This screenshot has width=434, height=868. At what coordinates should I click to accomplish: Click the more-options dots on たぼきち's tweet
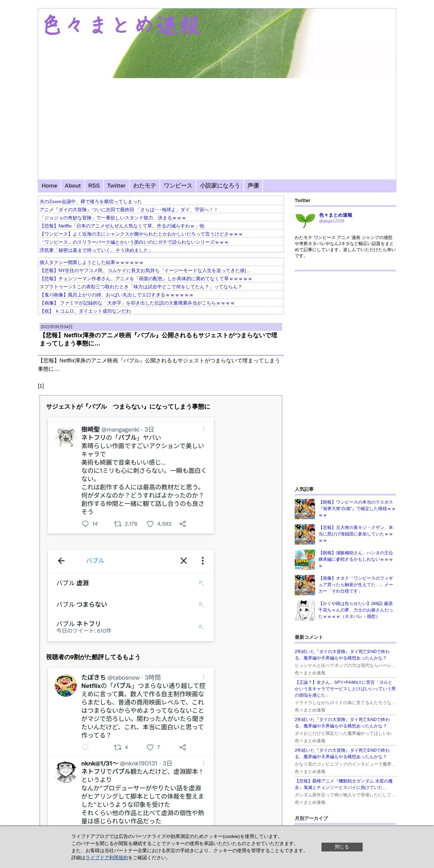pyautogui.click(x=203, y=677)
